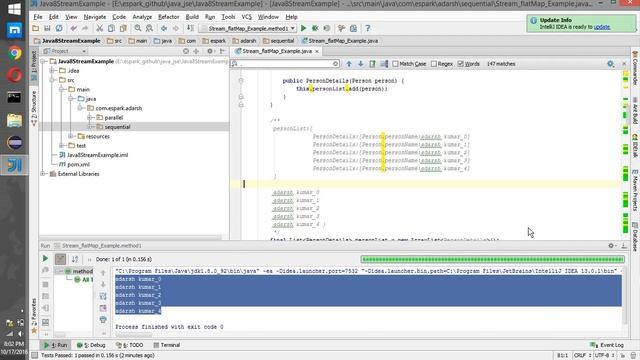Screen dimensions: 640x360
Task: Click the sort alphabetically icon in Run panel
Action: click(75, 259)
